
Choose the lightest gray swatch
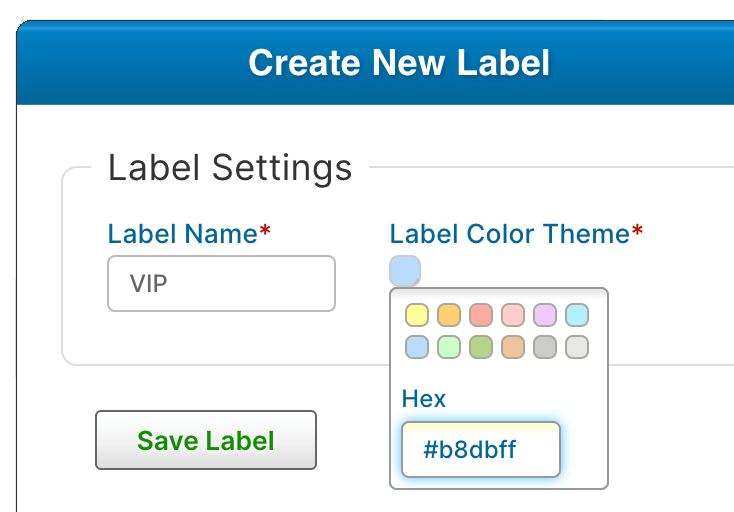coord(577,348)
